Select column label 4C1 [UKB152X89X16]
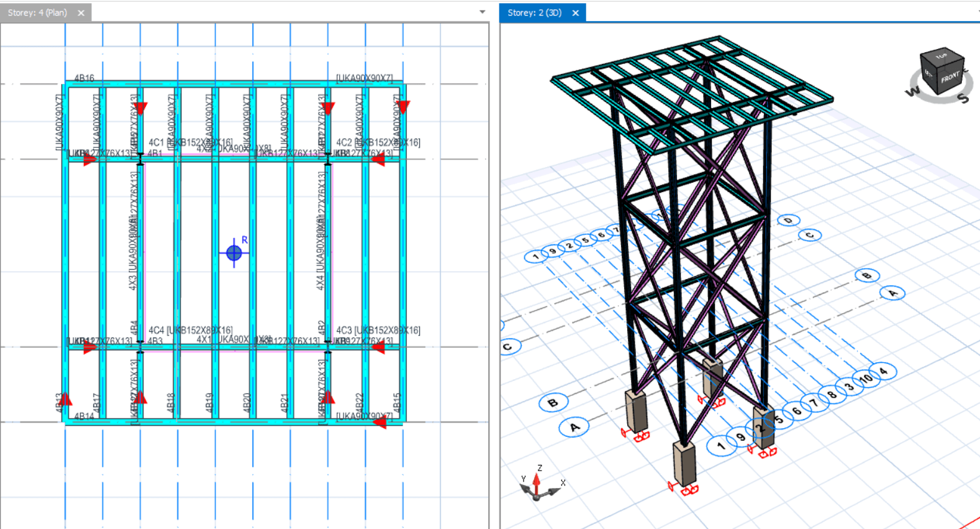 click(x=191, y=142)
